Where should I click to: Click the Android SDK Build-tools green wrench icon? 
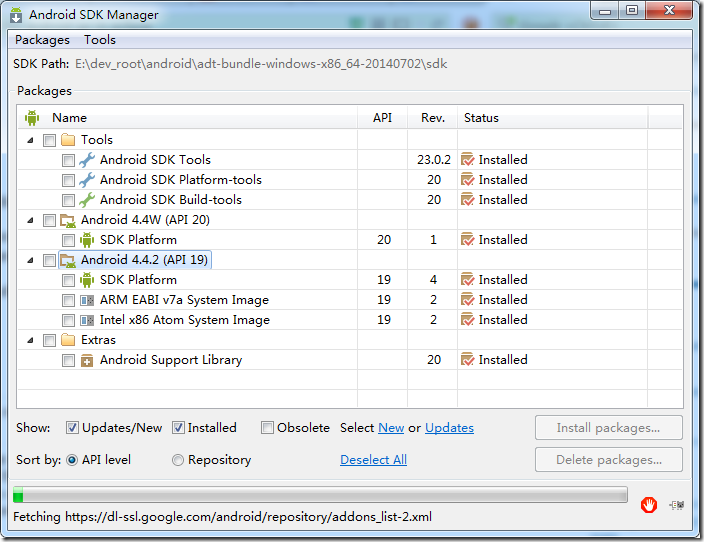click(x=87, y=200)
